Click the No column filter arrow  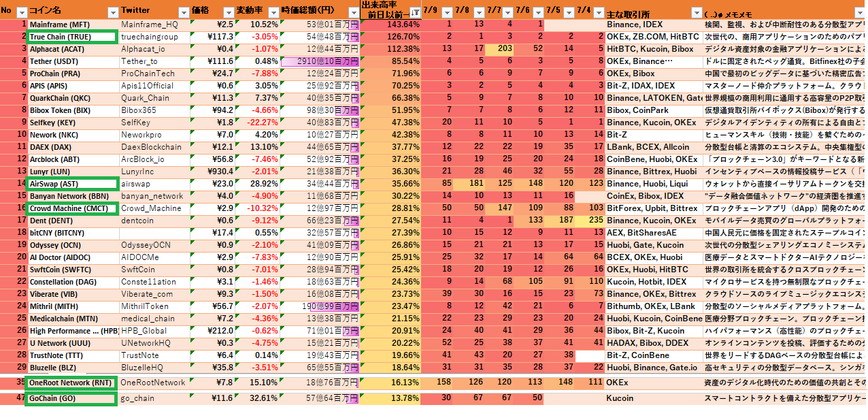(21, 12)
